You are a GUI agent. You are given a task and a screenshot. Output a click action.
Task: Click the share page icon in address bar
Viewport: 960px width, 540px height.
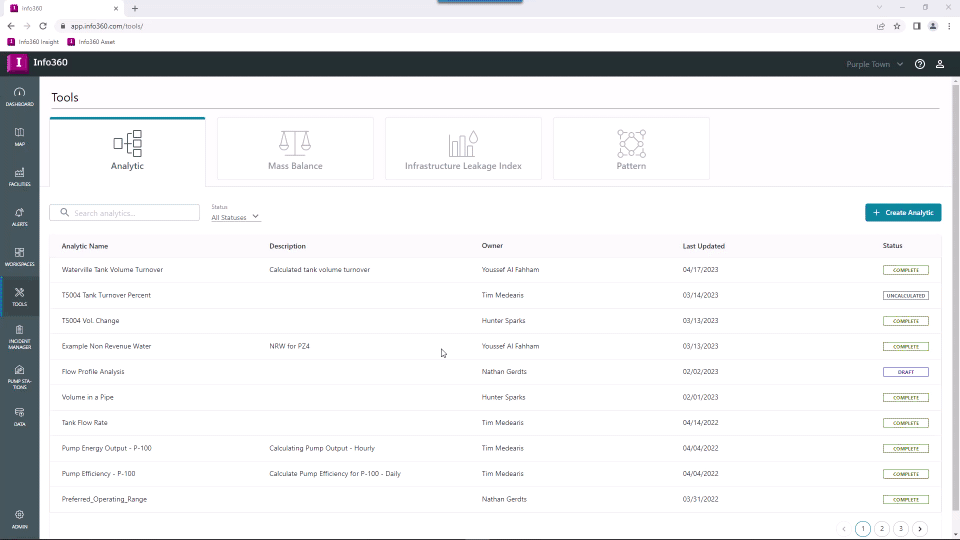[880, 26]
